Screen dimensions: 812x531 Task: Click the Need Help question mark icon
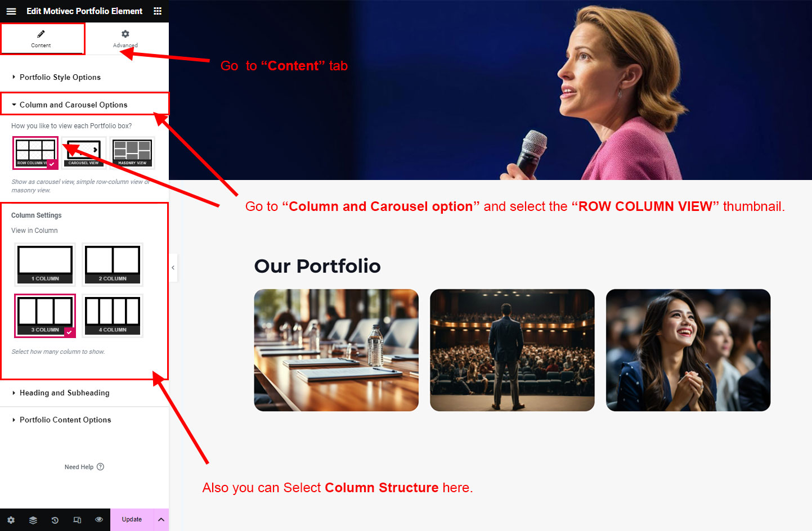coord(100,467)
